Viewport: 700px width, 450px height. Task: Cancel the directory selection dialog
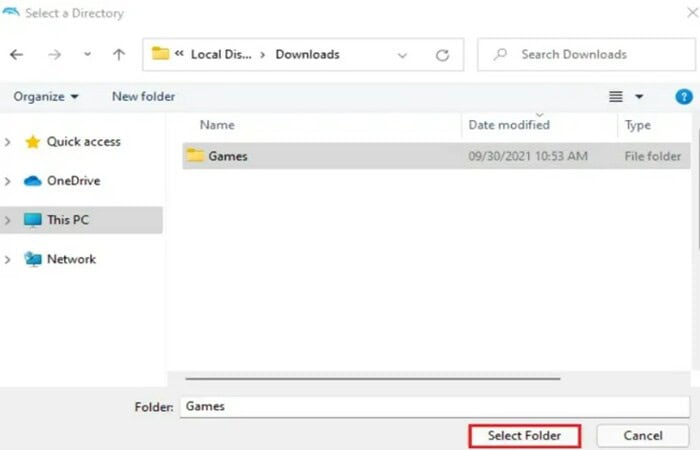643,436
